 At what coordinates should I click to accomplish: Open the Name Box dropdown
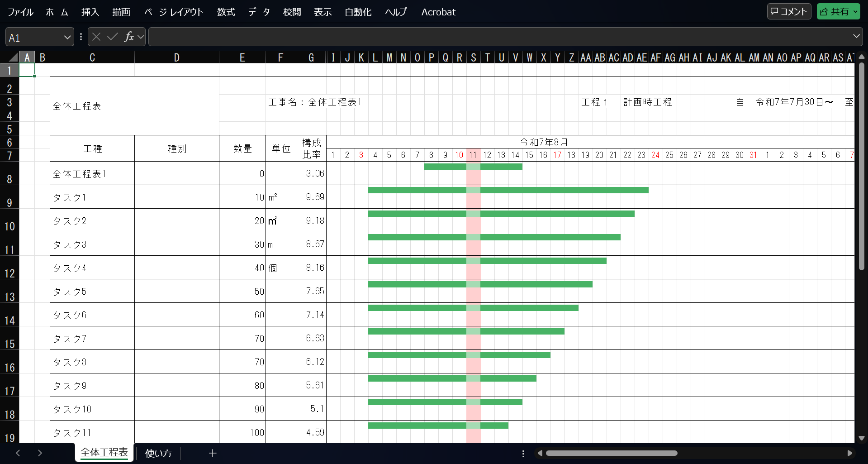click(67, 37)
